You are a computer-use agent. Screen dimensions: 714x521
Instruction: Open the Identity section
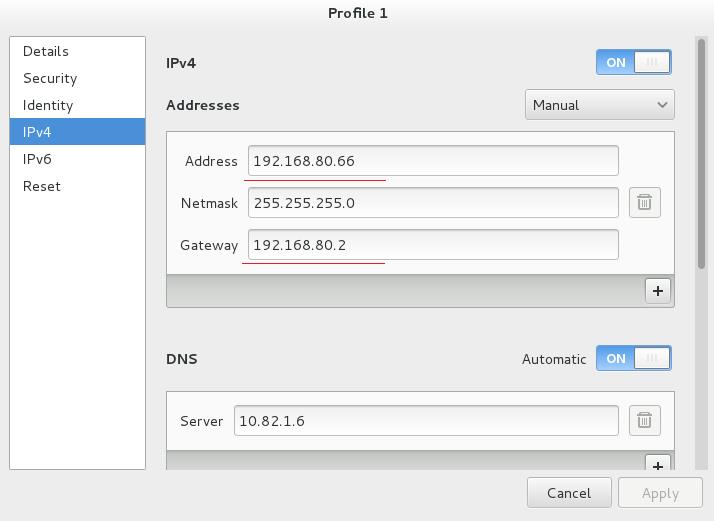click(x=77, y=105)
